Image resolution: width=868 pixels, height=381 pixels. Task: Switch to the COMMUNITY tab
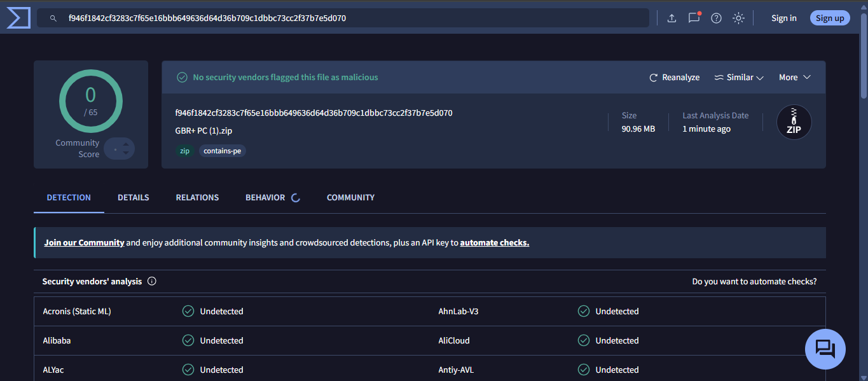[x=350, y=197]
